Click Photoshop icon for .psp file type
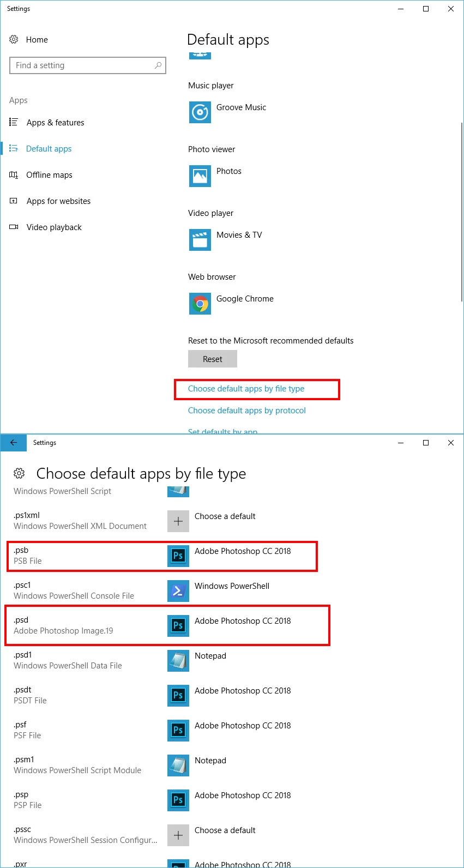464x868 pixels. (x=178, y=800)
